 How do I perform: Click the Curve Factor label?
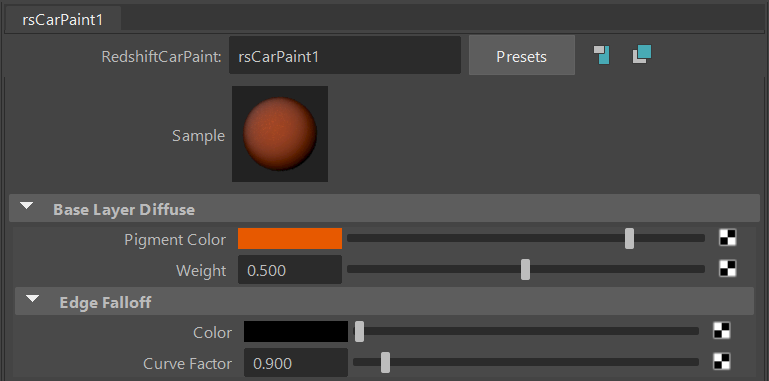tap(187, 364)
